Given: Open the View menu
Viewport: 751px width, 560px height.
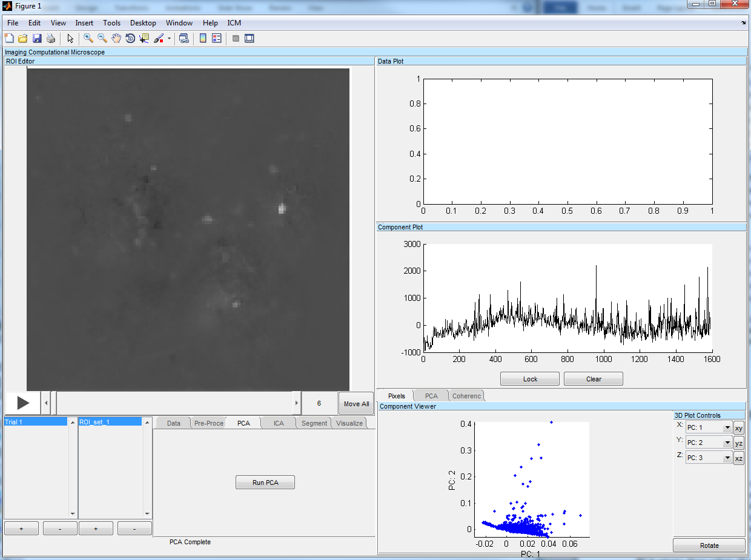Looking at the screenshot, I should pos(58,23).
